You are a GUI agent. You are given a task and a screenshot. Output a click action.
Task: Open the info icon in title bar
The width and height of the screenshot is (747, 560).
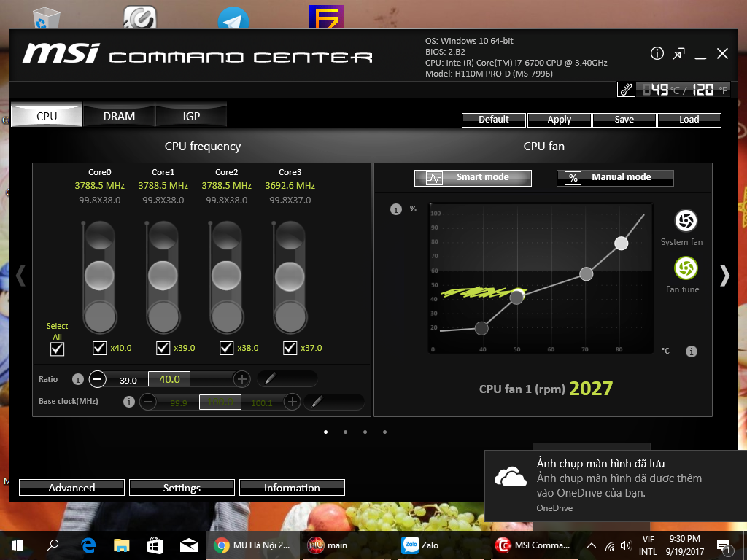pos(657,54)
